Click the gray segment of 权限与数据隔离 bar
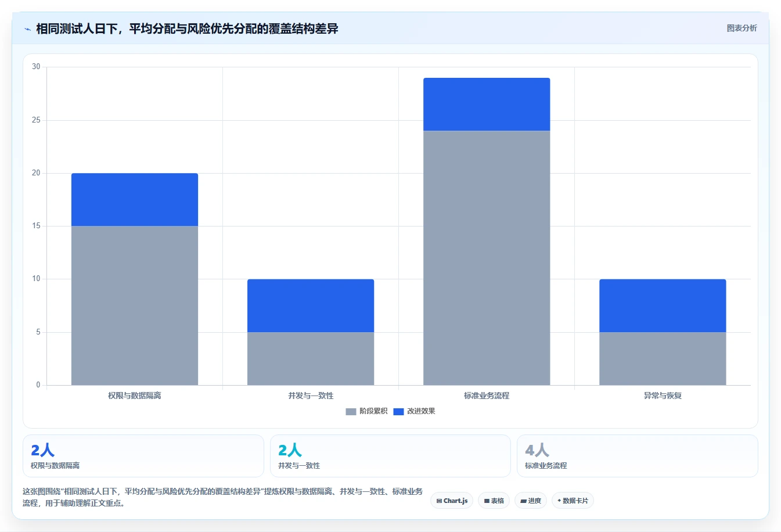The width and height of the screenshot is (781, 532). pyautogui.click(x=135, y=305)
